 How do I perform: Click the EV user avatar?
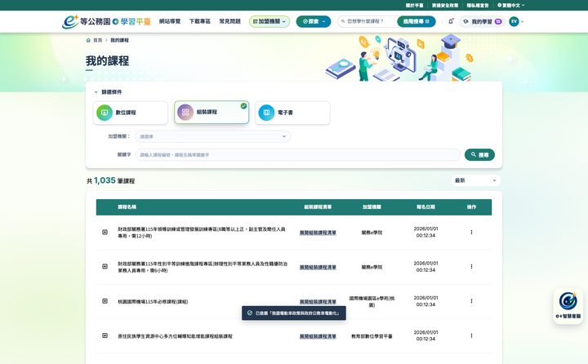514,21
